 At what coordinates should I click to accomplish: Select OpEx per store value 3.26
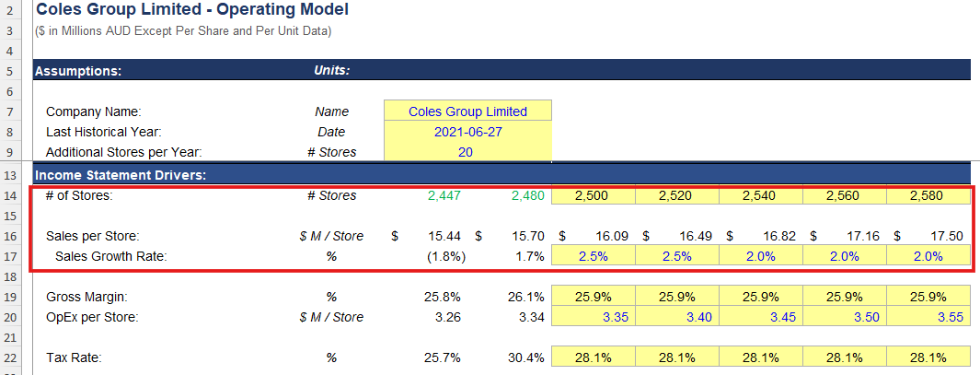448,317
